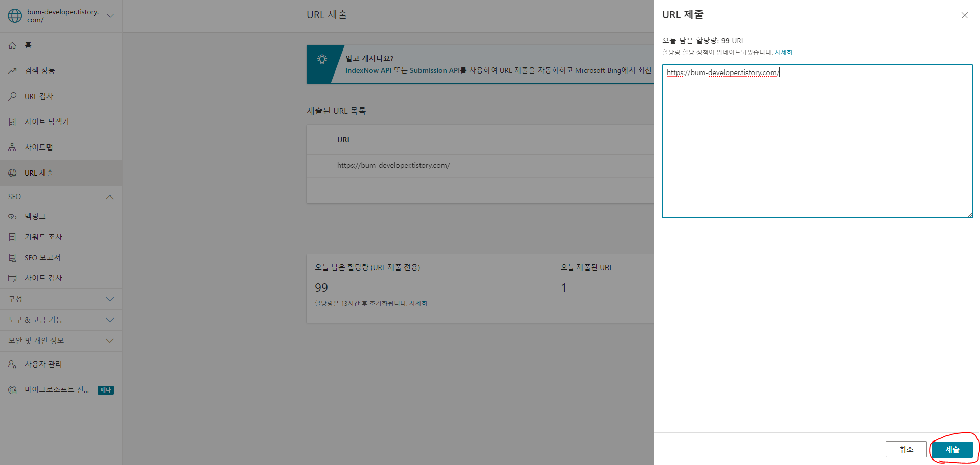Click the 오늘 제출된 URL count 1
980x465 pixels.
[564, 288]
